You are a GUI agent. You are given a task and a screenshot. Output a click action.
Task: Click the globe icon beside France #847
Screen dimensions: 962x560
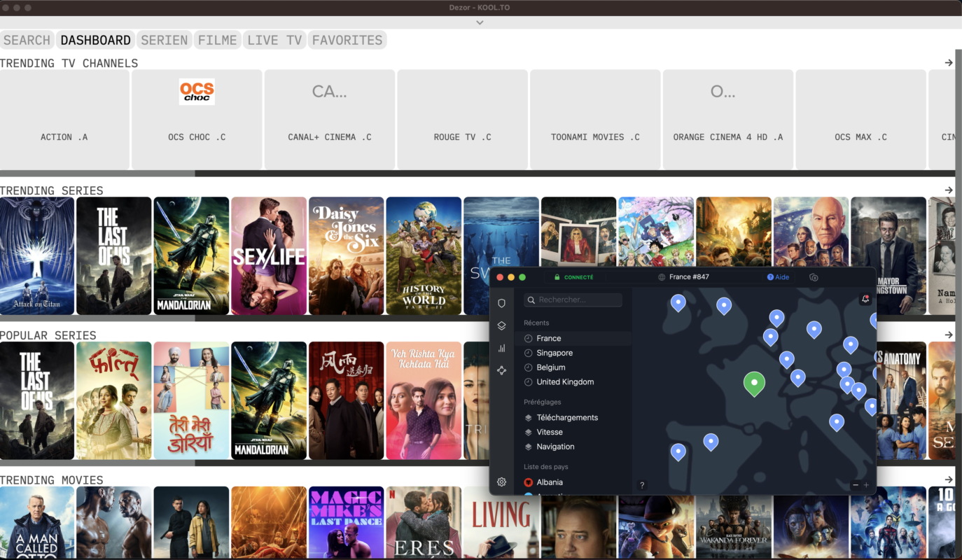[662, 277]
